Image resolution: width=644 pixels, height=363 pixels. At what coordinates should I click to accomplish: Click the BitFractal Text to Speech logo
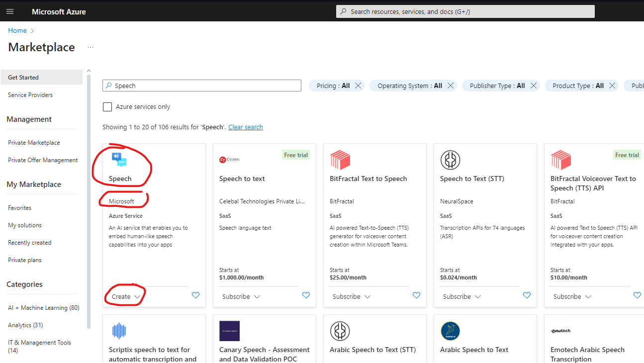point(340,160)
